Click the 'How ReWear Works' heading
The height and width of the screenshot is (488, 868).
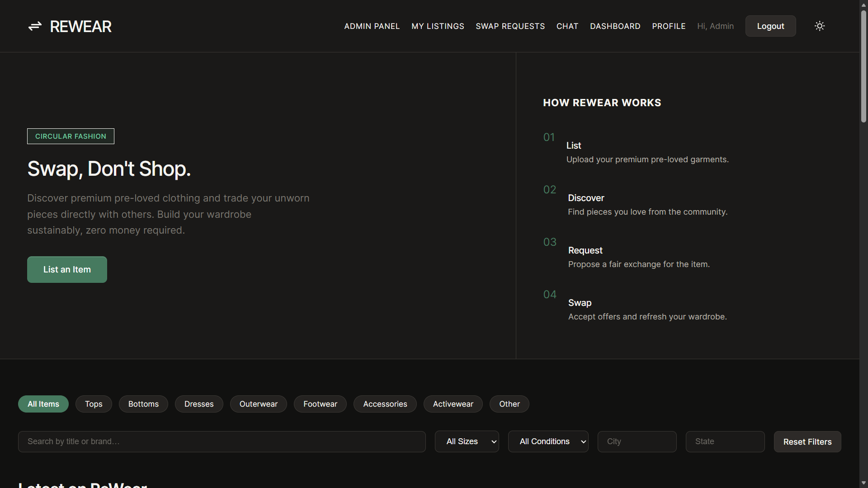602,103
